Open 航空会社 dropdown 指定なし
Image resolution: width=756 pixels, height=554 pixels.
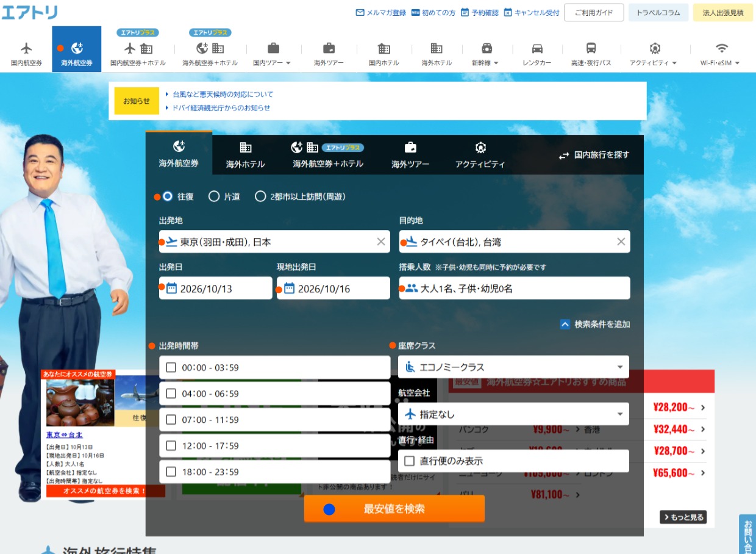point(513,414)
